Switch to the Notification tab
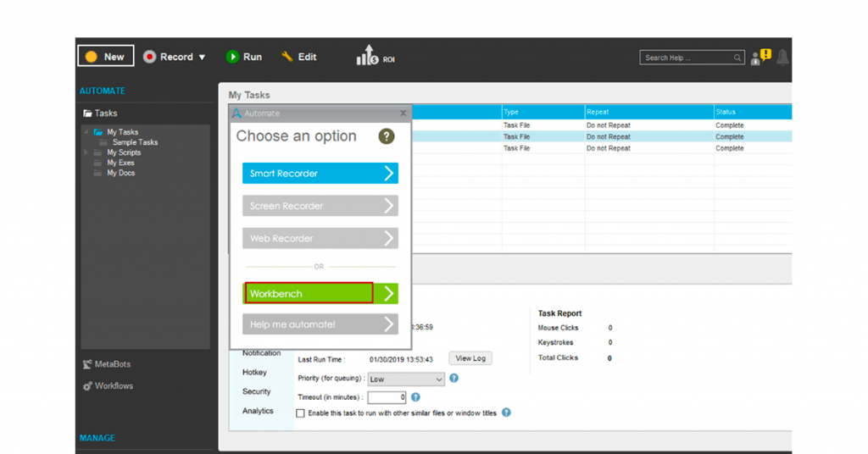 (x=261, y=353)
